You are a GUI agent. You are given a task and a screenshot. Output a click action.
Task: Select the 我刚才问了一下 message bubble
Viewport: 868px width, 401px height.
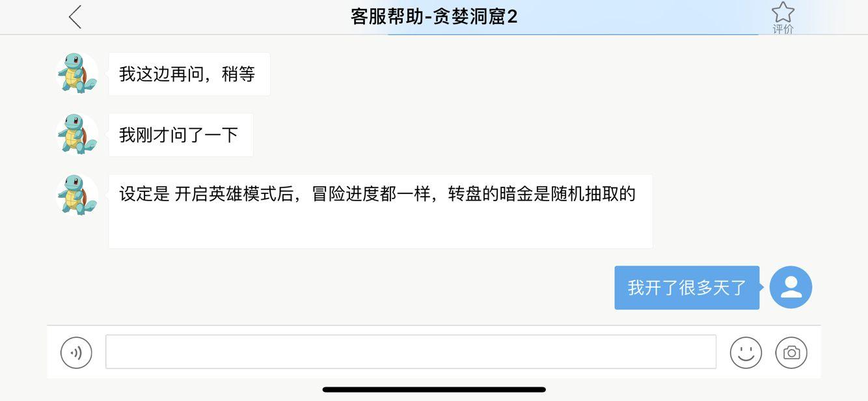[x=181, y=135]
